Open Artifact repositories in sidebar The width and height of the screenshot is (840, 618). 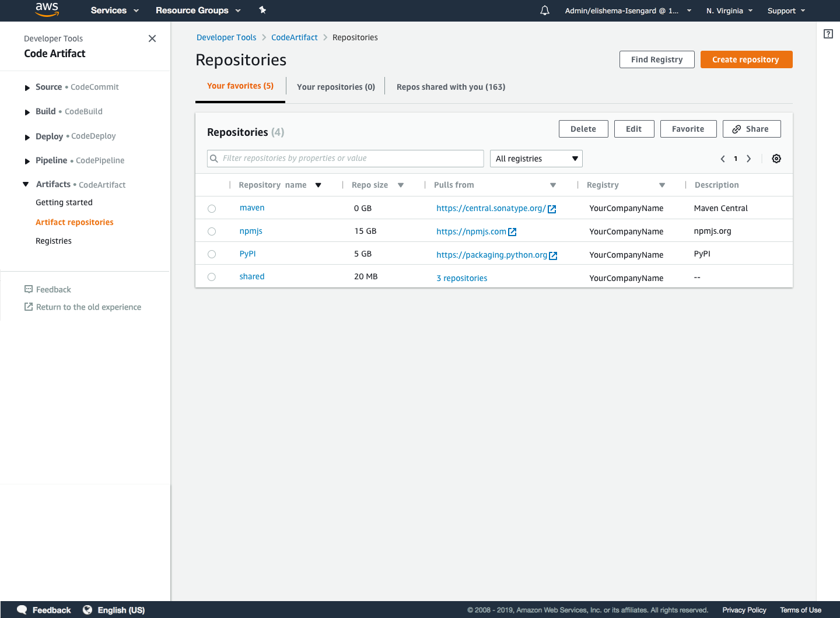tap(75, 222)
